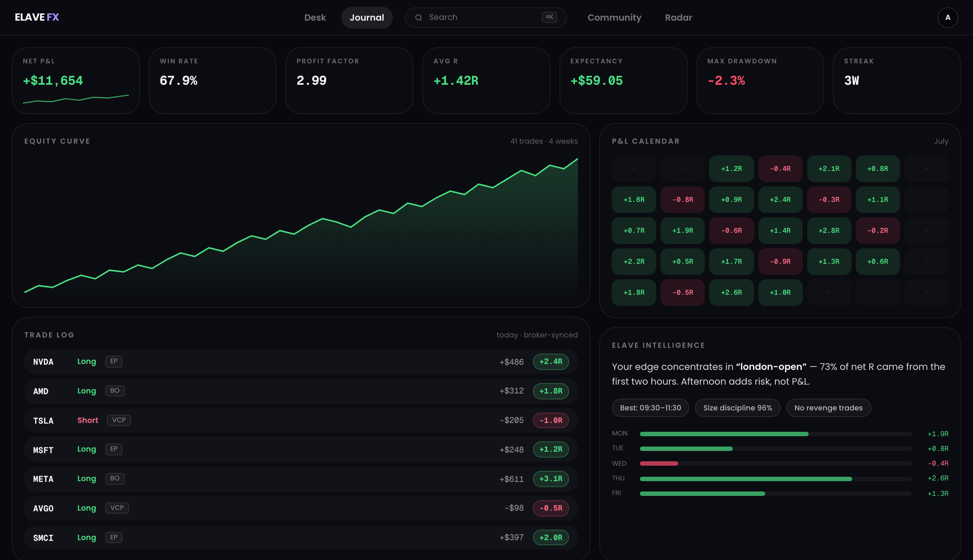
Task: Click the July month label
Action: coord(941,141)
